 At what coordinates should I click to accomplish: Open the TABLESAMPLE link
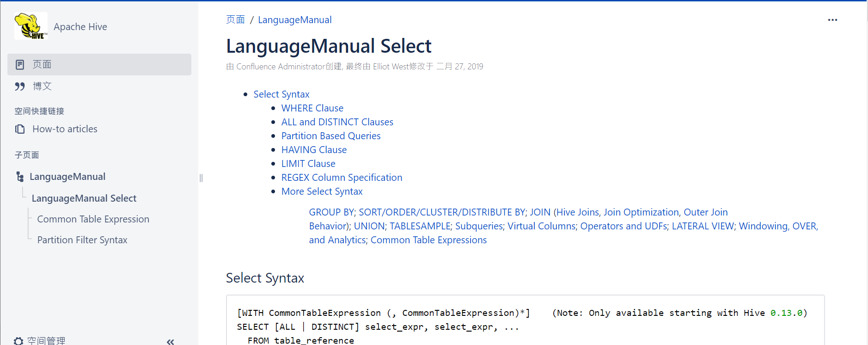coord(420,226)
